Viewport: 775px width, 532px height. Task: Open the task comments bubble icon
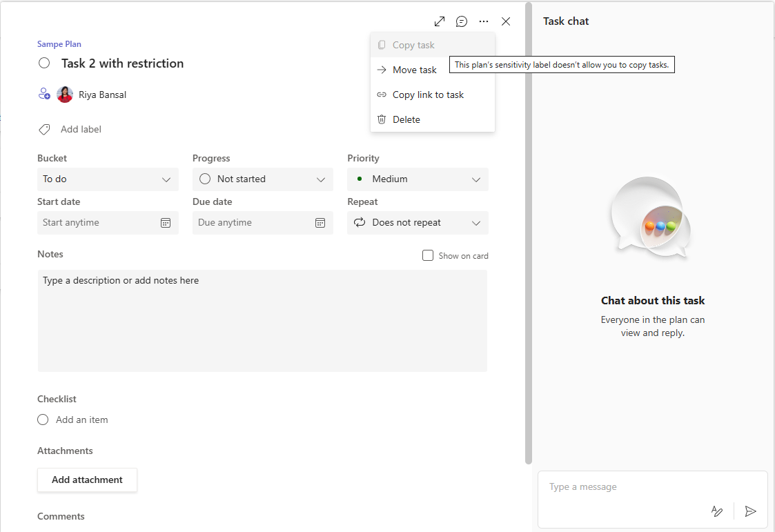pyautogui.click(x=462, y=21)
